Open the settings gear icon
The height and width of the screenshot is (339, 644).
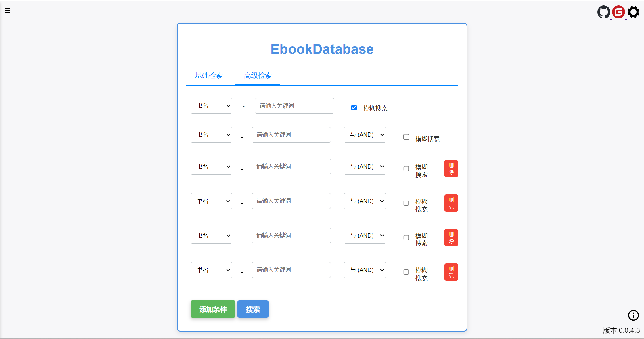coord(633,12)
